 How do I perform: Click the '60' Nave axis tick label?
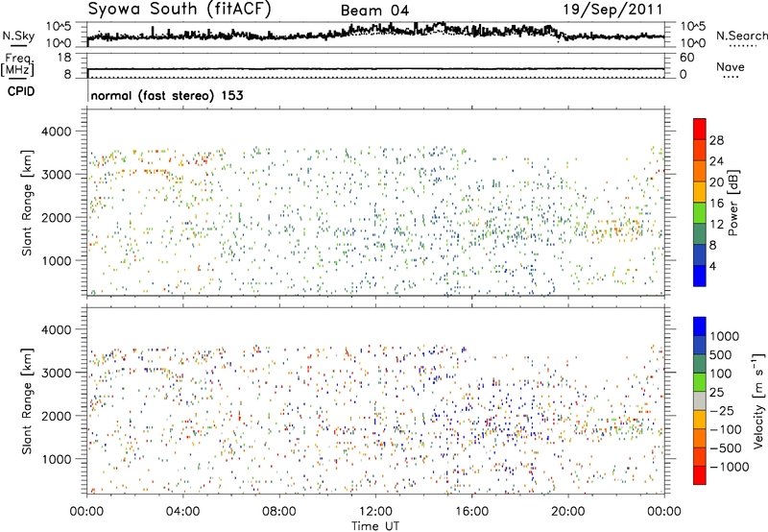point(686,58)
